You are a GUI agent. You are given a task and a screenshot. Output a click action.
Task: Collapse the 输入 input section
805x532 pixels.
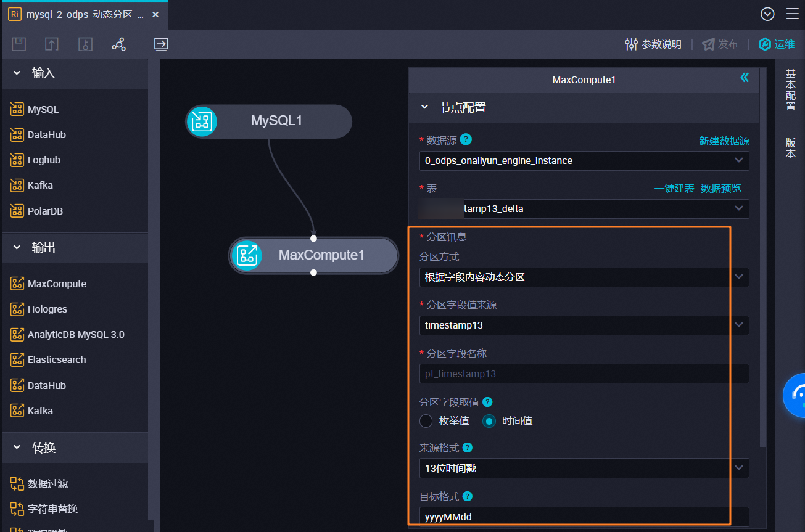(x=17, y=73)
